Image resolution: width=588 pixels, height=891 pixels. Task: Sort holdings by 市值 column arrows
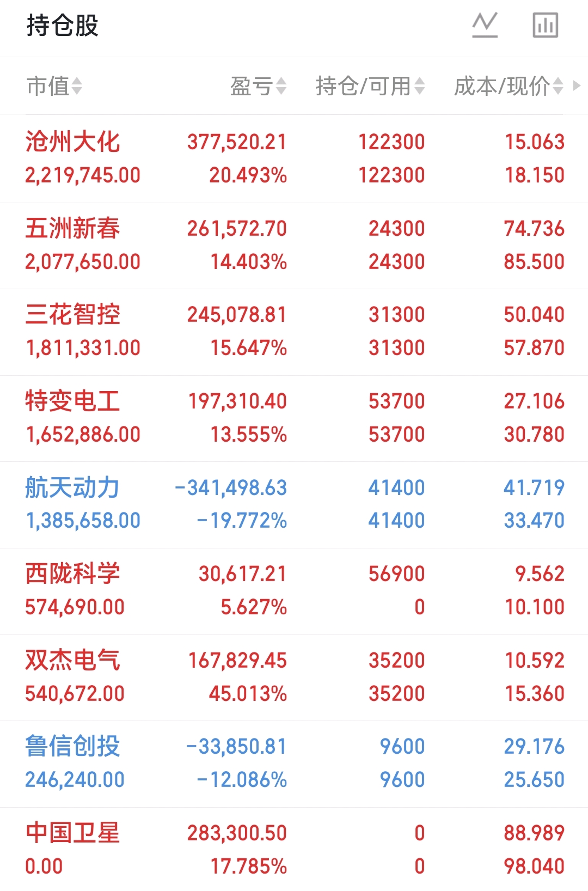coord(77,86)
